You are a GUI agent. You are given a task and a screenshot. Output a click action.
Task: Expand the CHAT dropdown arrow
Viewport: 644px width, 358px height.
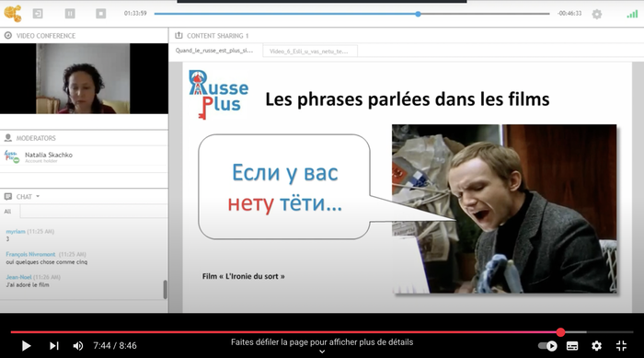pyautogui.click(x=38, y=196)
